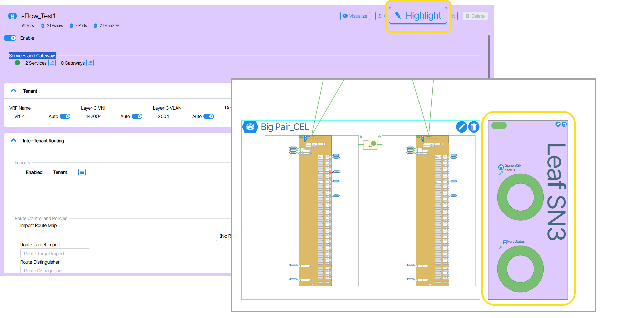This screenshot has height=318, width=644.
Task: Click the Highlight button
Action: [418, 16]
